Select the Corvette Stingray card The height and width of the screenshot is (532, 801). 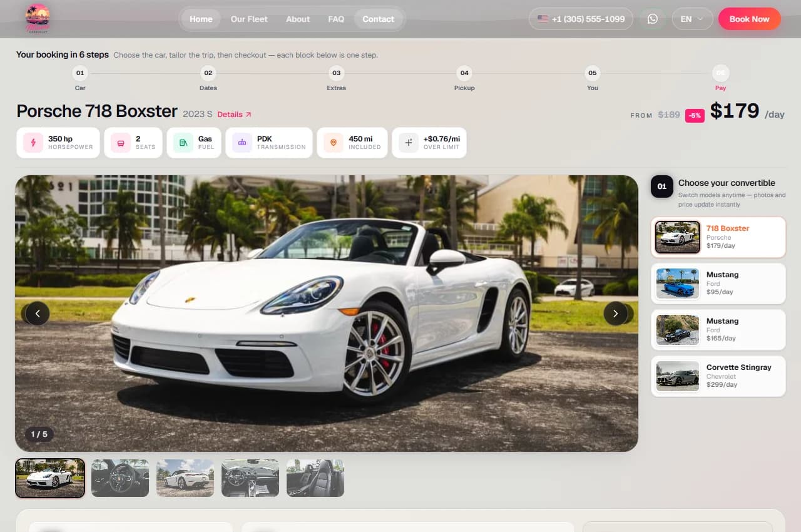[x=718, y=376]
